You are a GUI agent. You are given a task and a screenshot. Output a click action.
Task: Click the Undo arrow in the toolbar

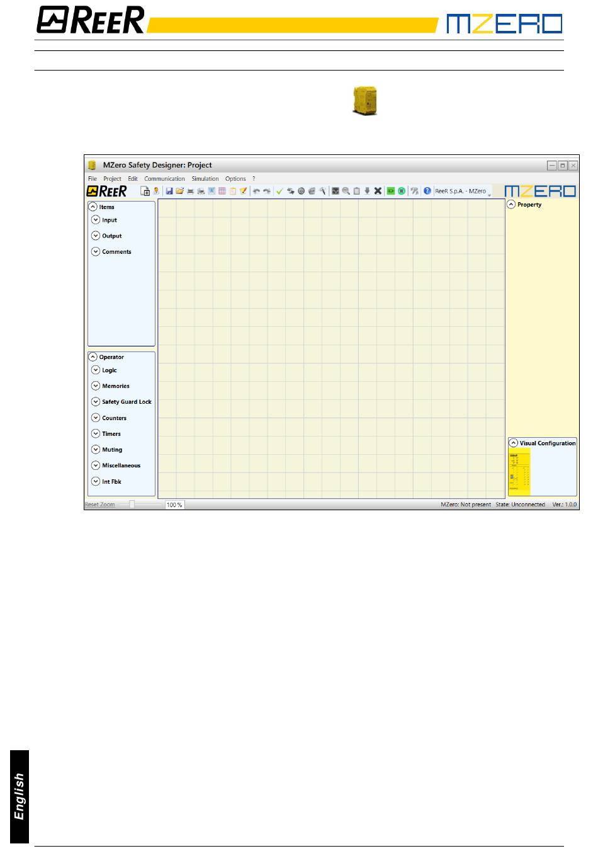(x=256, y=191)
